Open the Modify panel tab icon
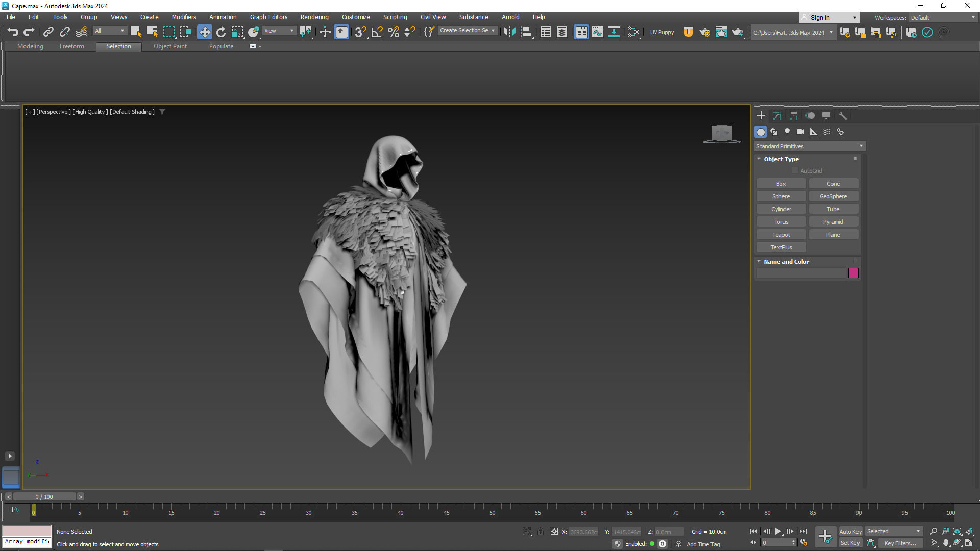The height and width of the screenshot is (551, 980). [777, 116]
